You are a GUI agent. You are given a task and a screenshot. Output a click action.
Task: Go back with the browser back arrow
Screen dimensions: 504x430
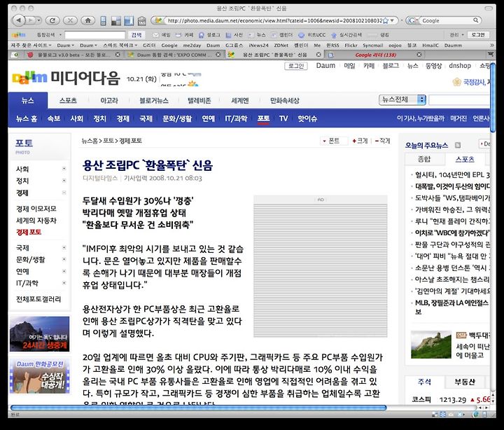click(19, 20)
